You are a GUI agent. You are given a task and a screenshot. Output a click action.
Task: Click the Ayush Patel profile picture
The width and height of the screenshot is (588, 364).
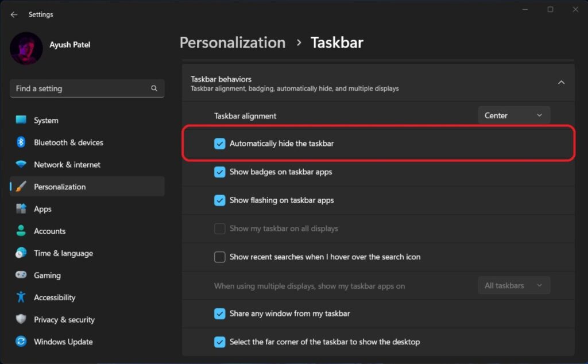(26, 49)
